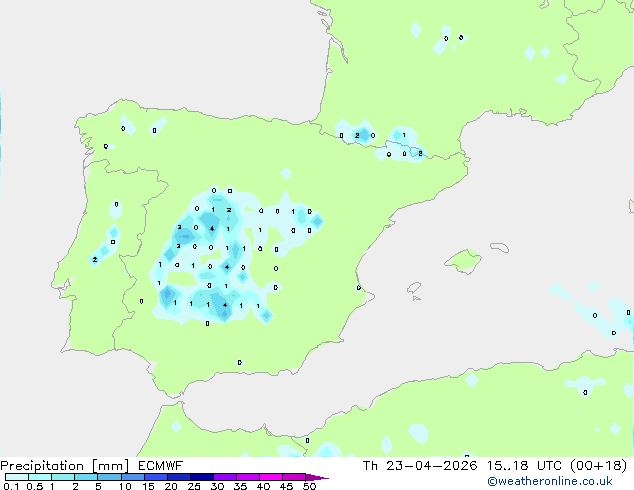
Task: Select the 45–50 mm legend swatch
Action: 294,477
